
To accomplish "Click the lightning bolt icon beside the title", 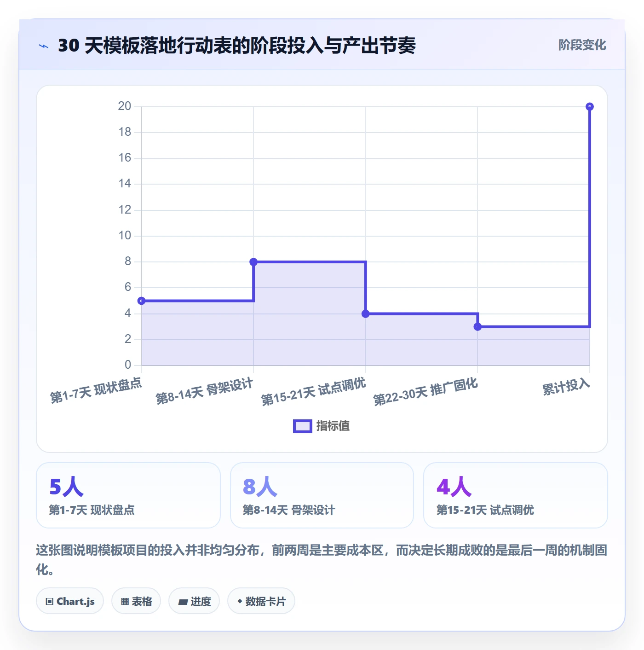I will [x=44, y=46].
